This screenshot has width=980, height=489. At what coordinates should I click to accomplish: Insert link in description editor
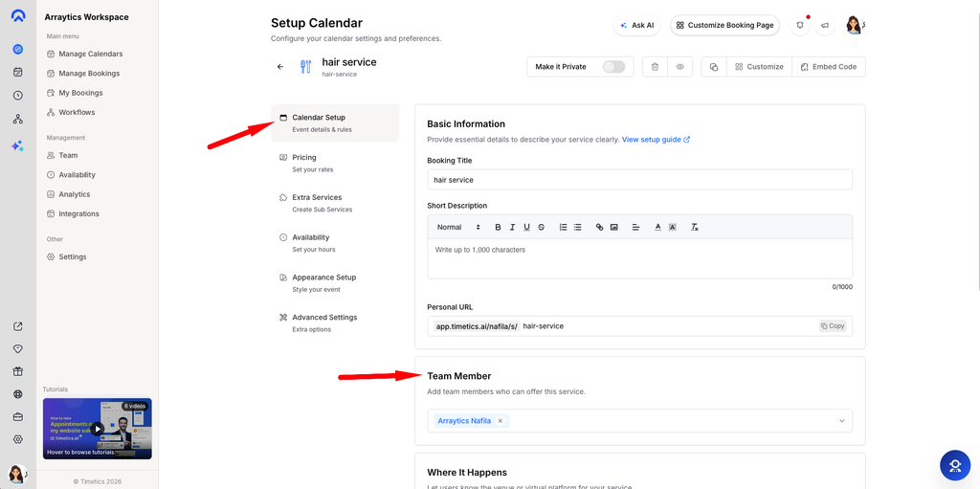click(599, 227)
